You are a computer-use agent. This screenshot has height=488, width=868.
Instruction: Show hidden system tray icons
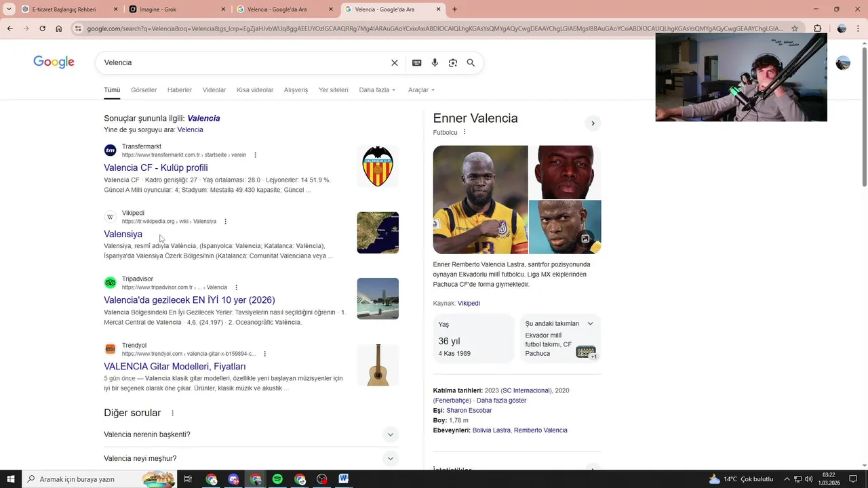point(787,479)
